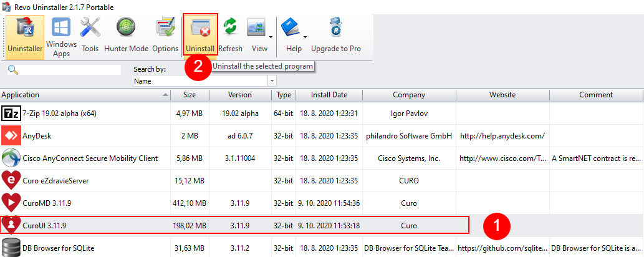Image resolution: width=644 pixels, height=257 pixels.
Task: Click the cisco.com website cell
Action: (502, 158)
